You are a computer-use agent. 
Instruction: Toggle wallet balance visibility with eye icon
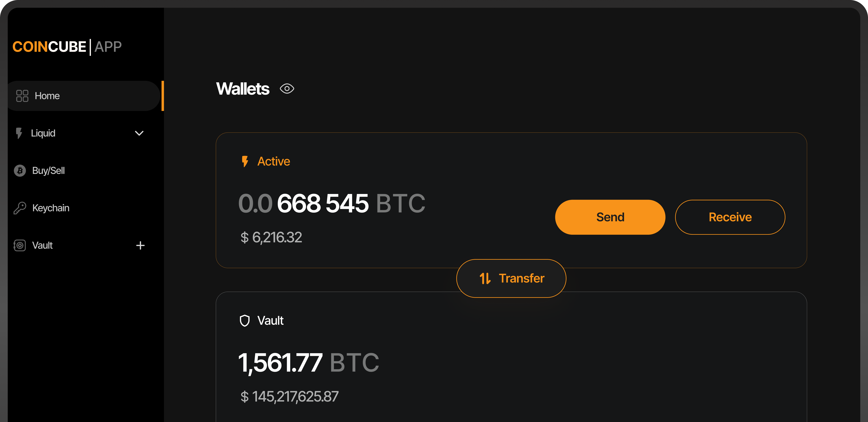click(x=287, y=89)
